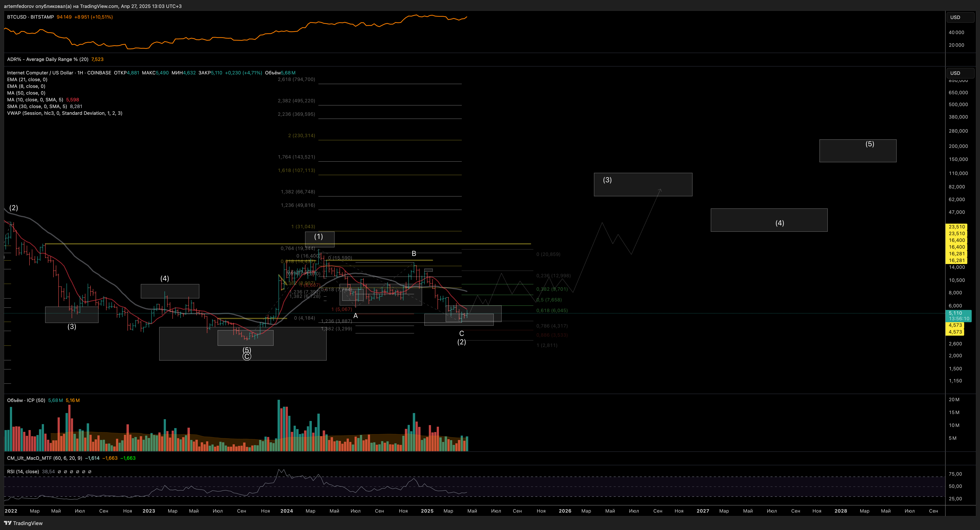Open the USD currency selector in the BTCUSD pane

coord(960,17)
